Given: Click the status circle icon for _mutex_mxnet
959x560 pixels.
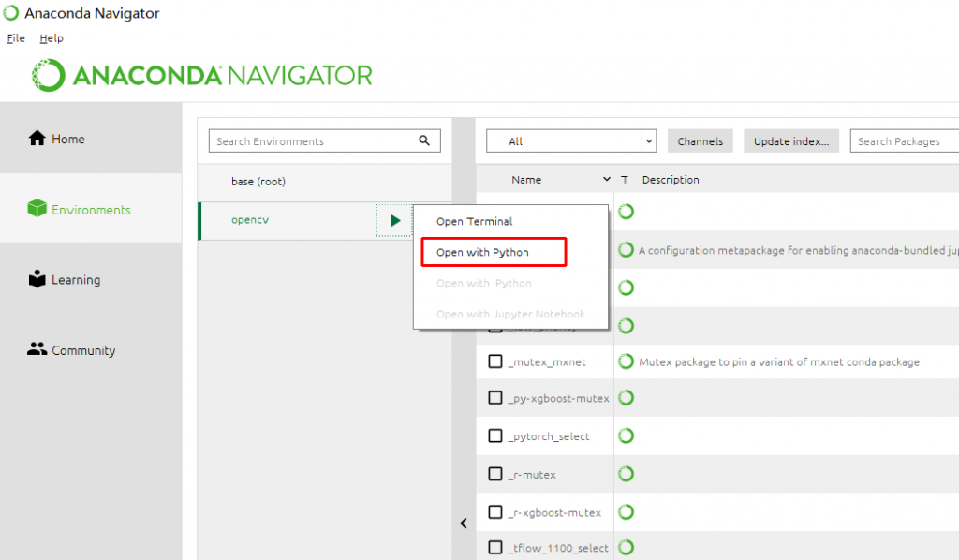Looking at the screenshot, I should pos(627,361).
